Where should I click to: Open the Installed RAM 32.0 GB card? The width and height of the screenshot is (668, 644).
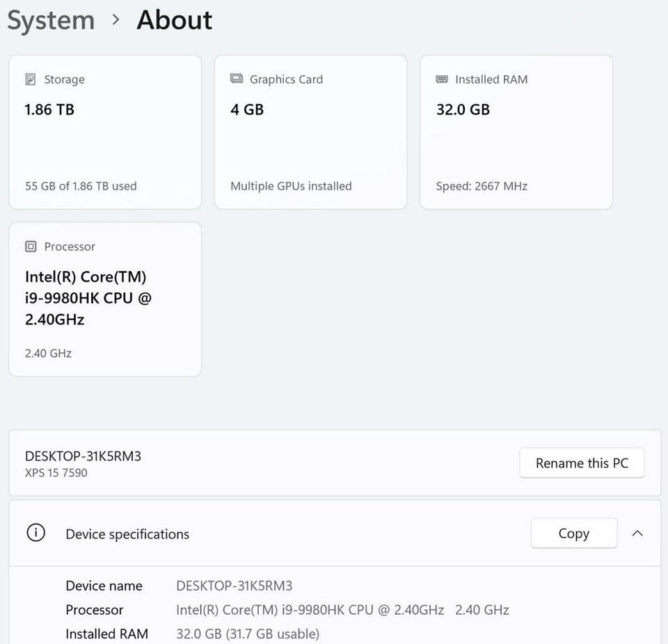click(x=516, y=132)
